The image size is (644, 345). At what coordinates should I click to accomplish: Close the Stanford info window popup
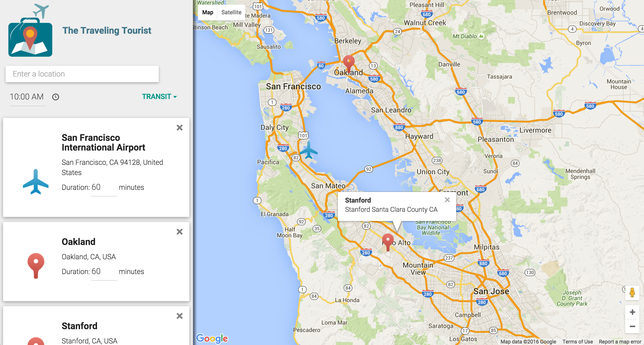[x=447, y=200]
